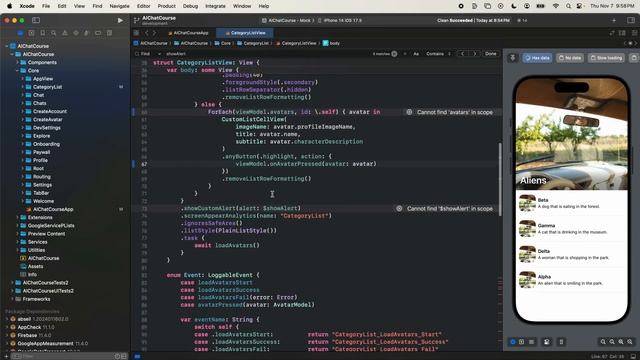Click the 'Cannot find avatars in scope' error
This screenshot has height=360, width=640.
[x=450, y=112]
